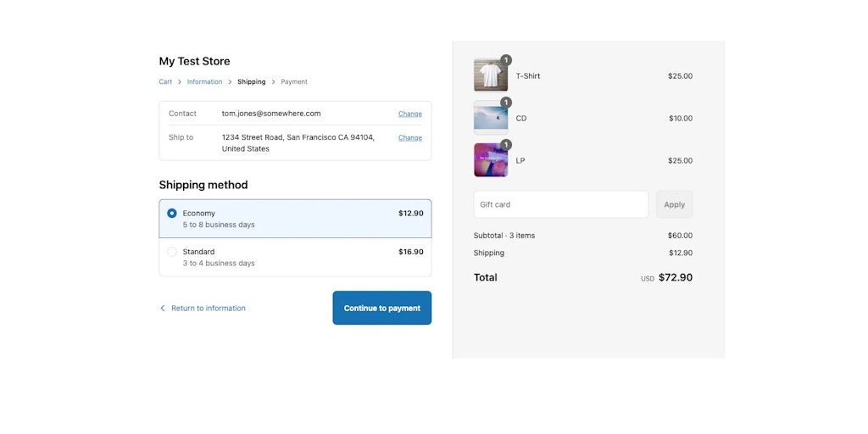Go to Cart in the breadcrumb
This screenshot has height=434, width=868.
click(165, 82)
